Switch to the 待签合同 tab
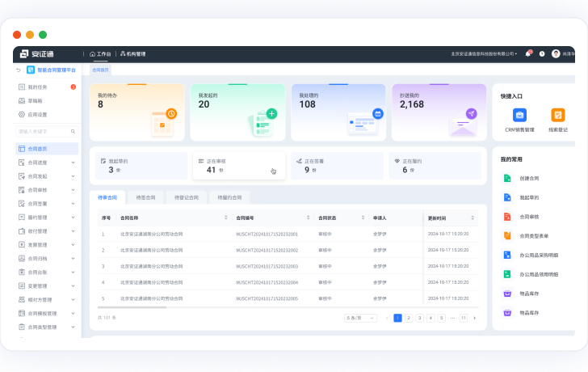 tap(145, 197)
